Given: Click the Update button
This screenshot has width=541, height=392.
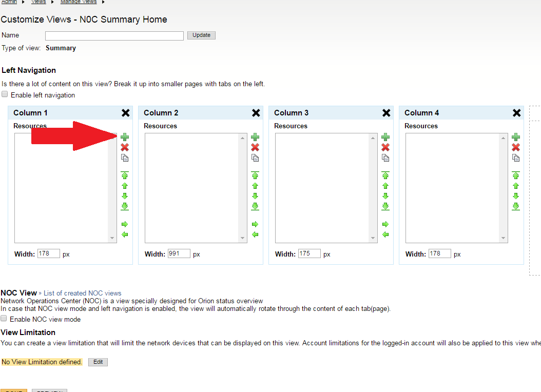Looking at the screenshot, I should click(202, 35).
